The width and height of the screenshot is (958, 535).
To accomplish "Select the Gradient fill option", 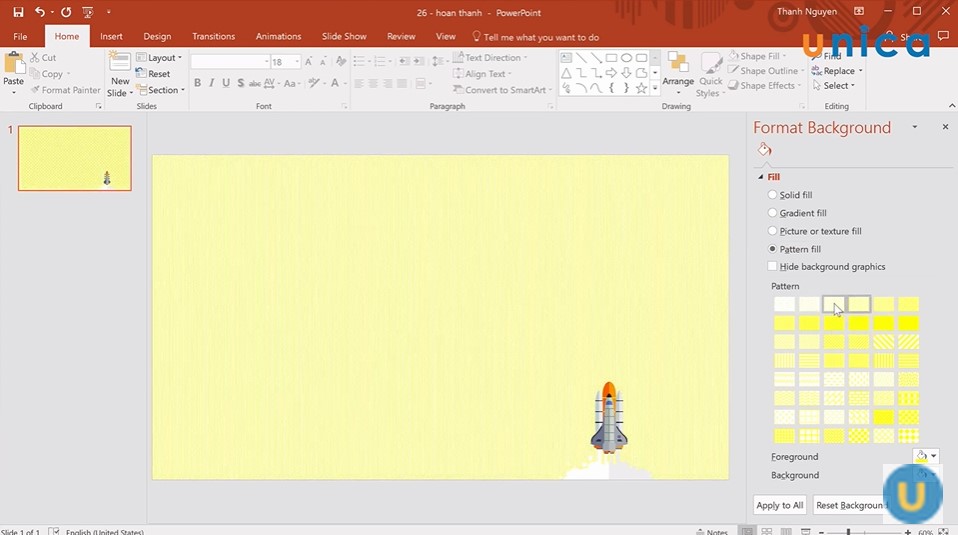I will coord(772,213).
